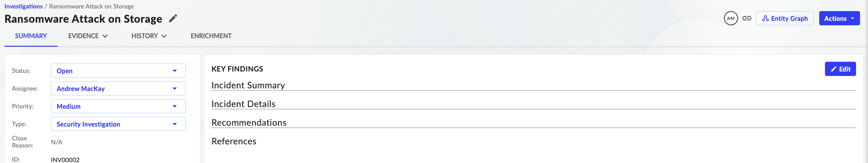
Task: Click the AM user avatar icon
Action: (x=731, y=19)
